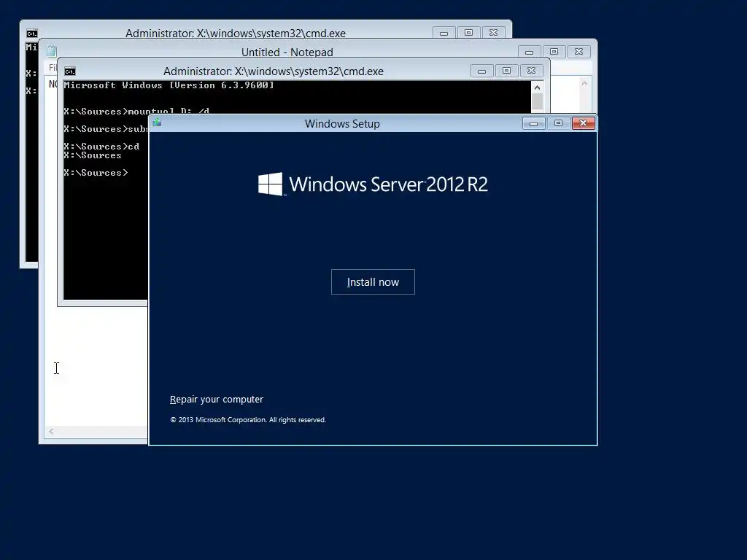
Task: Click the Notepad title bar icon
Action: (x=52, y=52)
